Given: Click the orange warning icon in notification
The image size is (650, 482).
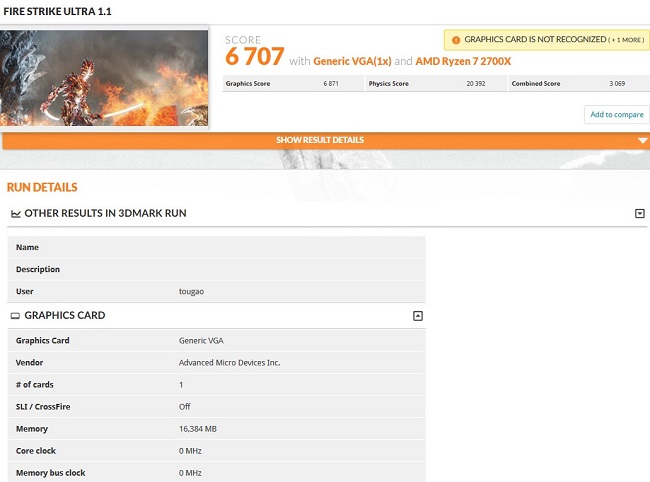Looking at the screenshot, I should point(456,40).
